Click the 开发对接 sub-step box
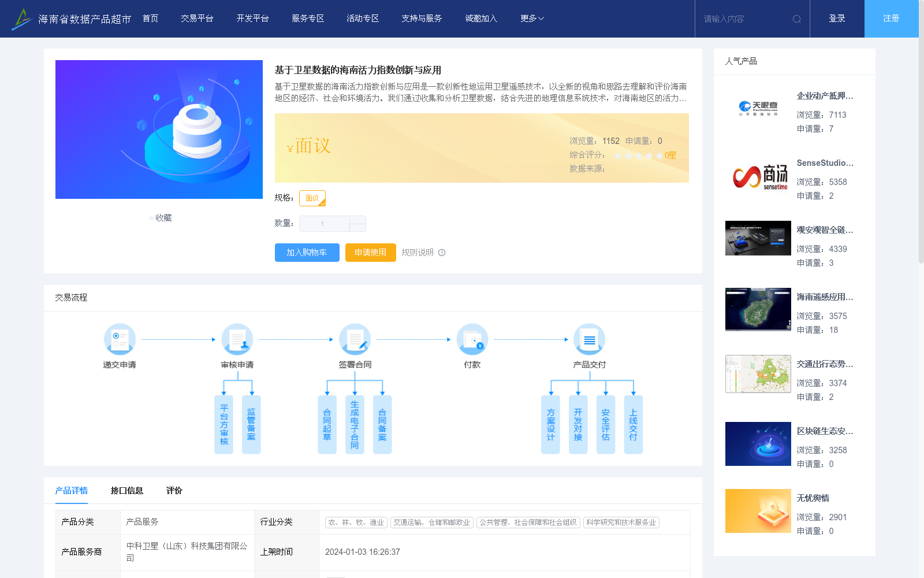Screen dimensions: 924x578 click(x=578, y=424)
